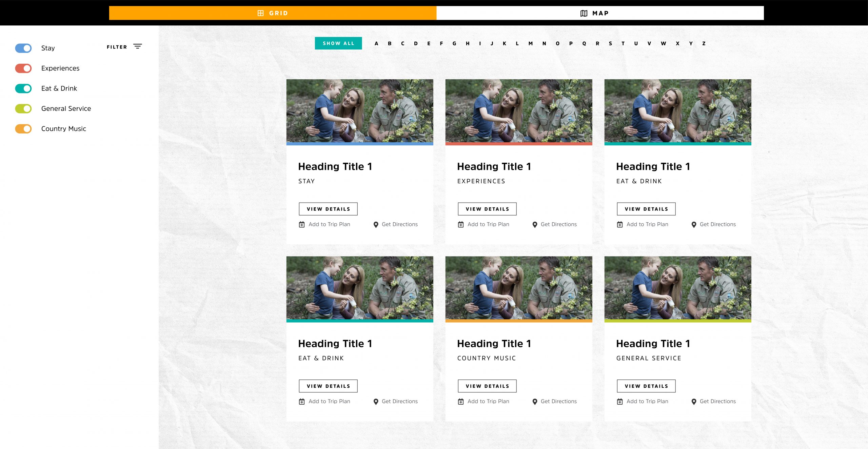This screenshot has width=868, height=449.
Task: Click the grid icon in Grid tab
Action: [260, 13]
